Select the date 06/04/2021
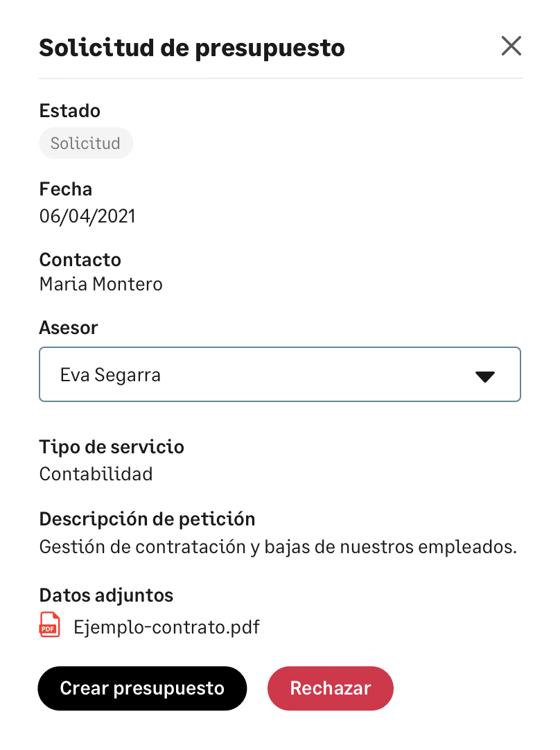This screenshot has width=560, height=750. point(87,216)
